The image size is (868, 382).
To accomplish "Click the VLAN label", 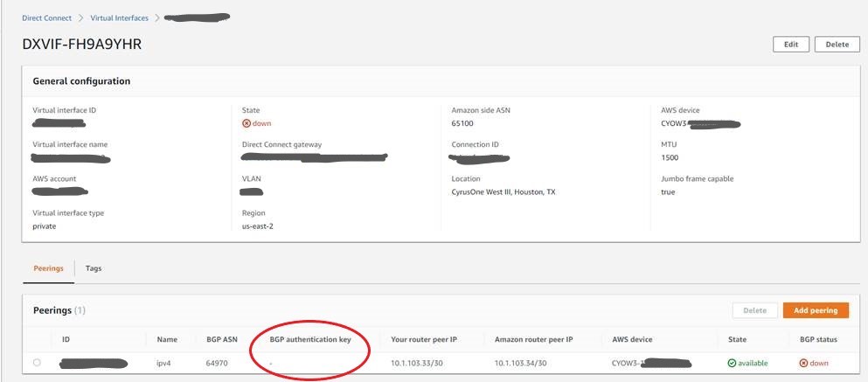I will click(x=252, y=179).
